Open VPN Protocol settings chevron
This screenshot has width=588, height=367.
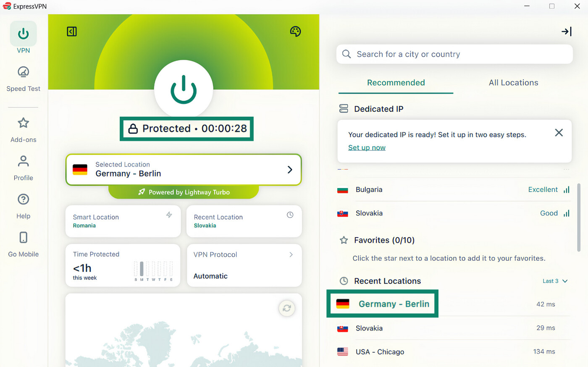click(291, 254)
